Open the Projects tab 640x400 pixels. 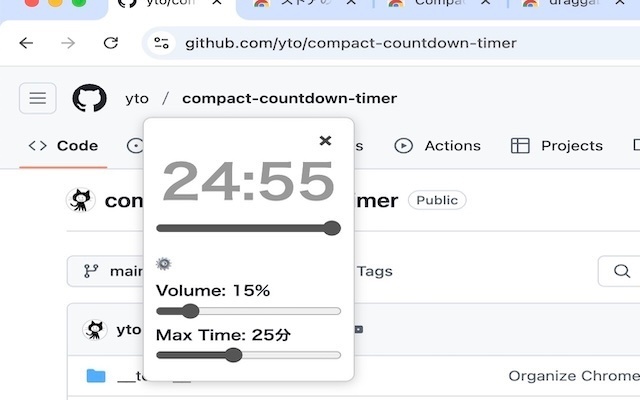point(557,146)
